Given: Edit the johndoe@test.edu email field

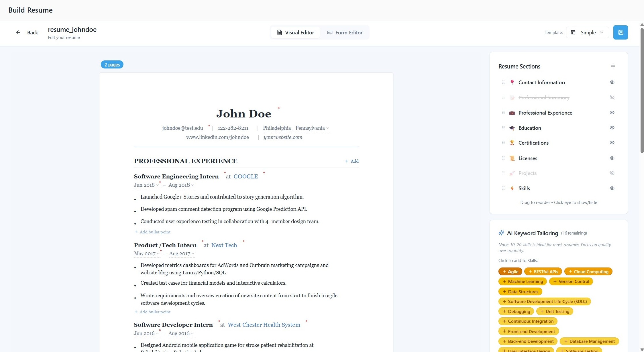Looking at the screenshot, I should coord(182,128).
